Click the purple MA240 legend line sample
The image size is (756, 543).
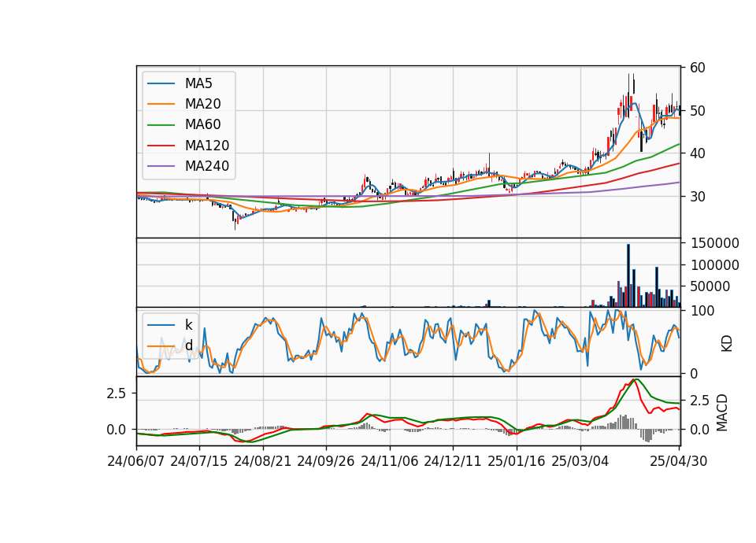pos(161,166)
